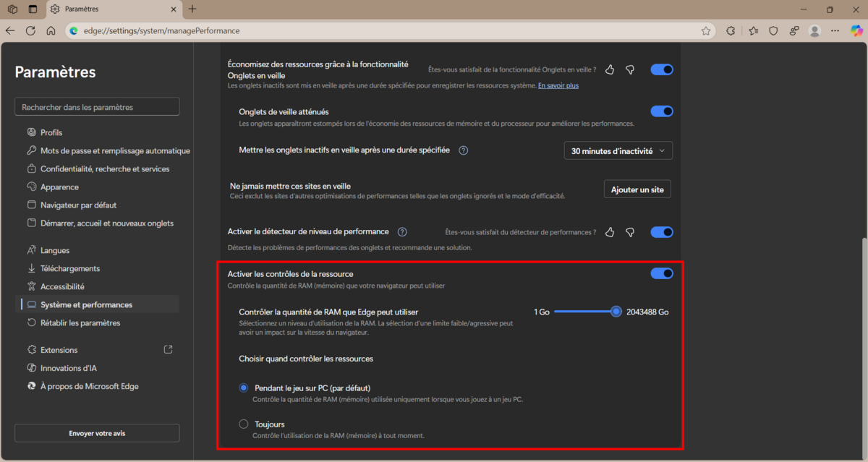Click the RAM limit slider handle

[x=616, y=312]
